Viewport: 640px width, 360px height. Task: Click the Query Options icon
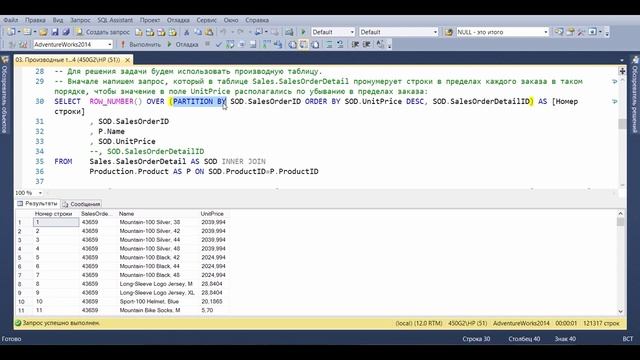[242, 44]
